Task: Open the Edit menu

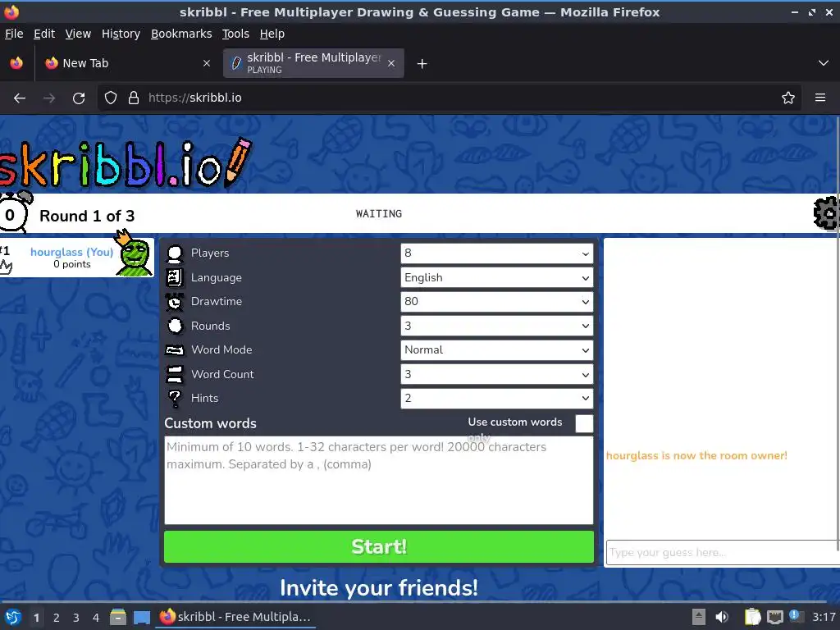Action: click(44, 34)
